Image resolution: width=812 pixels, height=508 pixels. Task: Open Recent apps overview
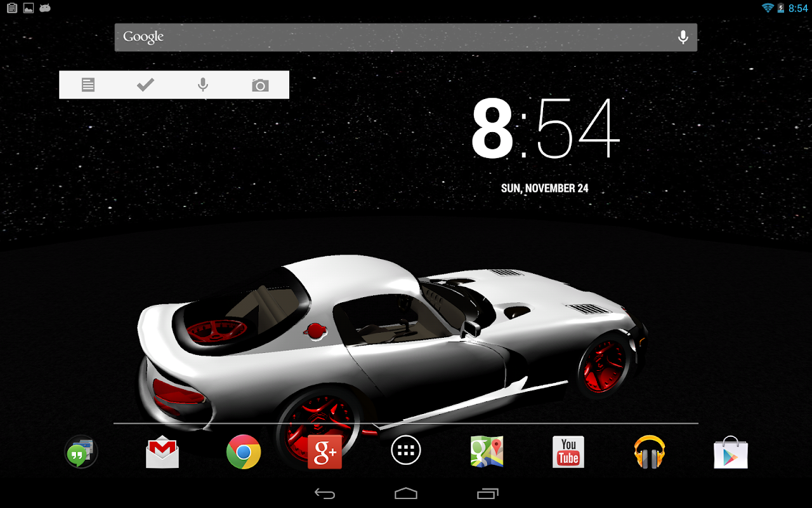(x=487, y=493)
